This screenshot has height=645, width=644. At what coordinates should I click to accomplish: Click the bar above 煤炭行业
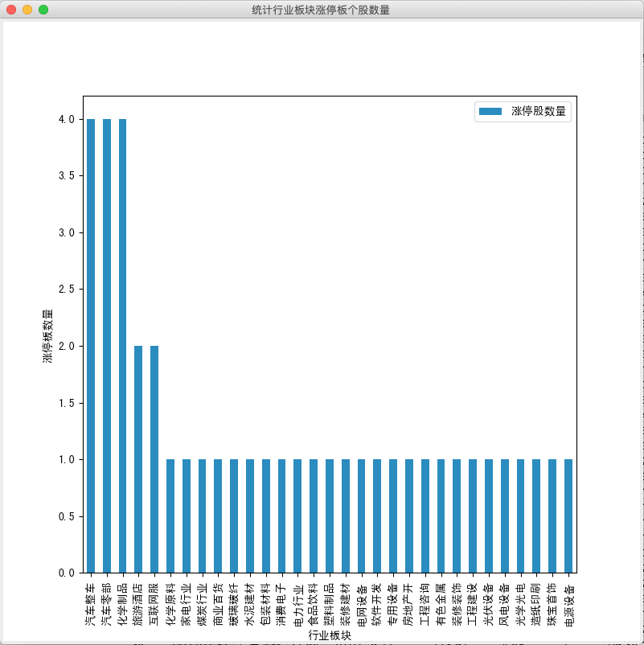click(203, 516)
